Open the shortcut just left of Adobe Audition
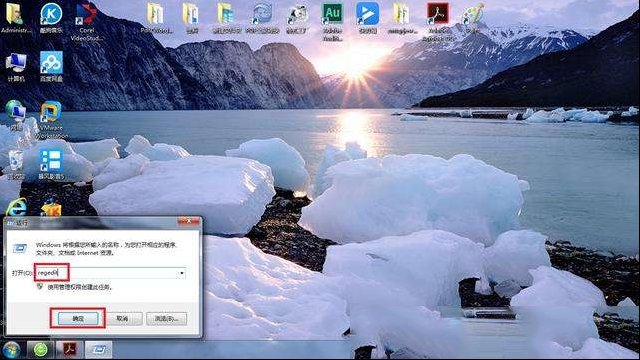 click(x=297, y=18)
